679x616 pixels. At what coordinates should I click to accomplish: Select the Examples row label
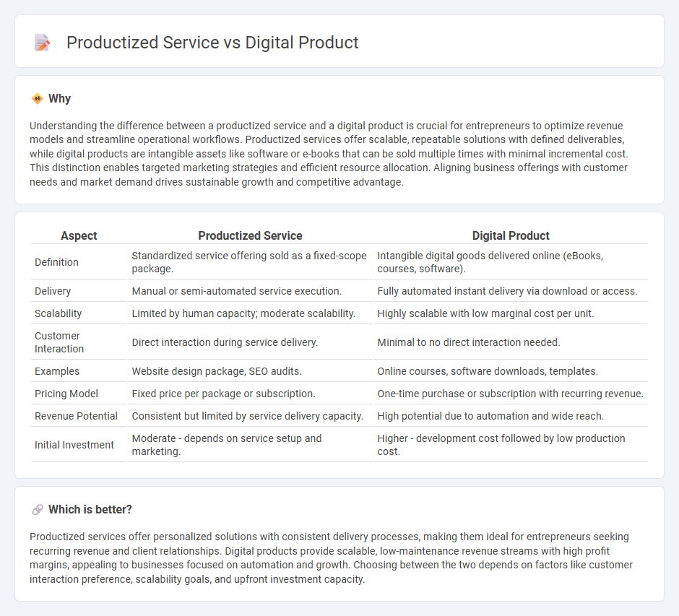click(57, 371)
